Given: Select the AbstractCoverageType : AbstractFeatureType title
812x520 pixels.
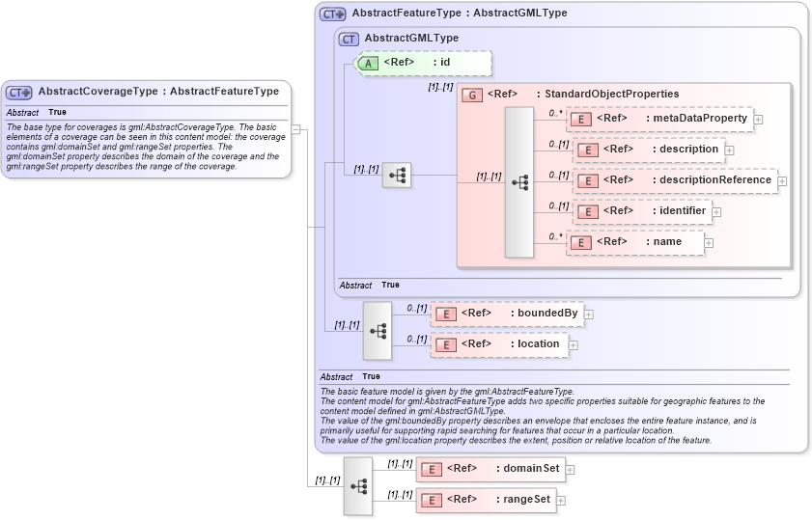Looking at the screenshot, I should [x=158, y=92].
